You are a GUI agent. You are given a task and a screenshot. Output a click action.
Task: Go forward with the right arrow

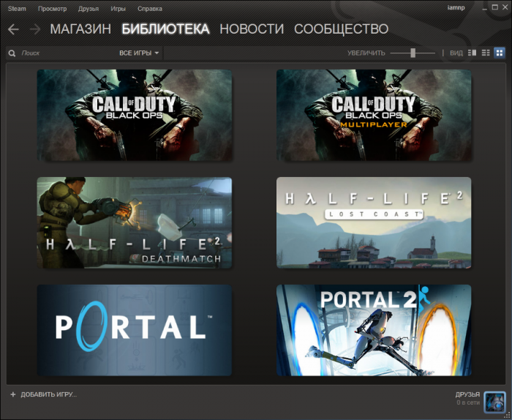[x=34, y=29]
